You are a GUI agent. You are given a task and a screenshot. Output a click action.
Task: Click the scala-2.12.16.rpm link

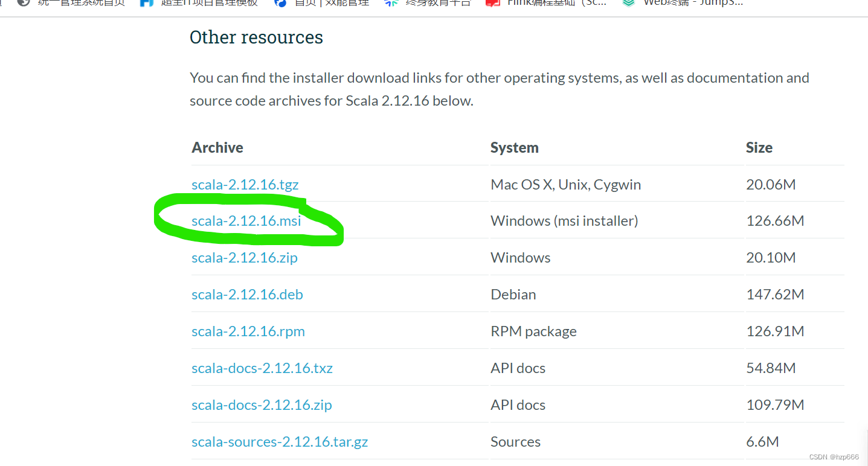(x=248, y=331)
